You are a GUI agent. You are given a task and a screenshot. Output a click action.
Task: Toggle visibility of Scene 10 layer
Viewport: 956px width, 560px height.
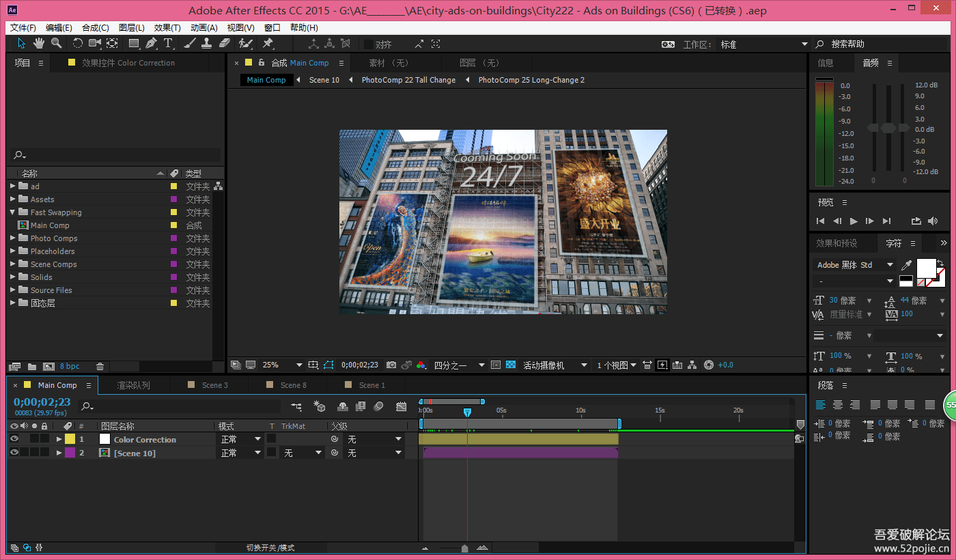14,452
